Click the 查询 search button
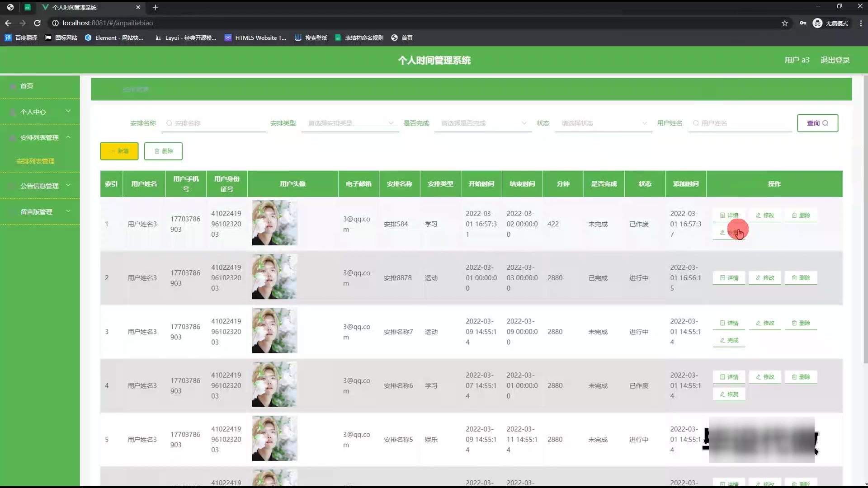Viewport: 868px width, 488px height. click(x=817, y=123)
